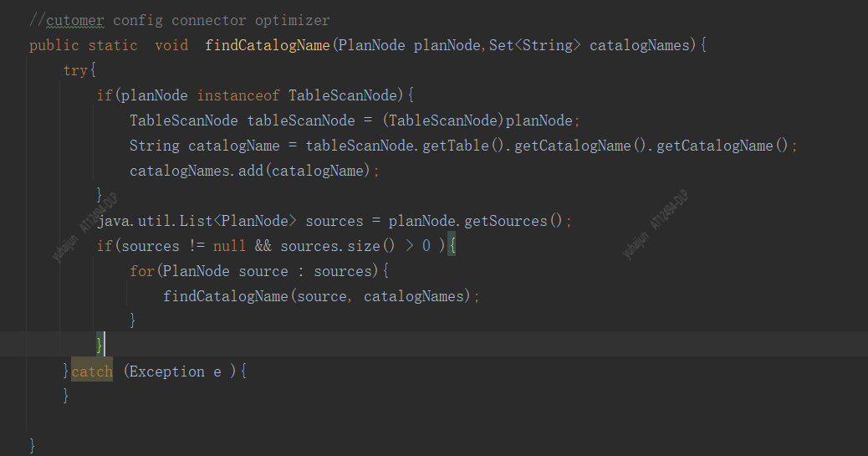
Task: Click the Set<String> parameter type
Action: coord(535,45)
